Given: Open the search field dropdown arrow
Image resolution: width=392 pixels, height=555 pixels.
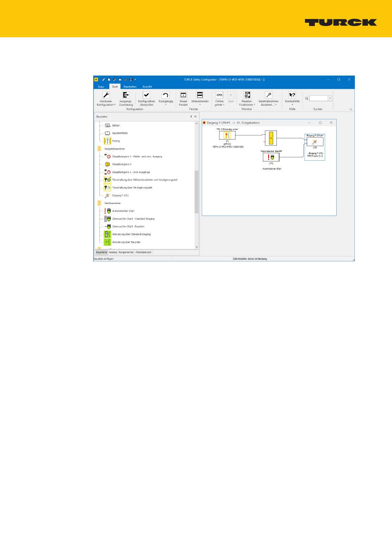Looking at the screenshot, I should point(330,98).
